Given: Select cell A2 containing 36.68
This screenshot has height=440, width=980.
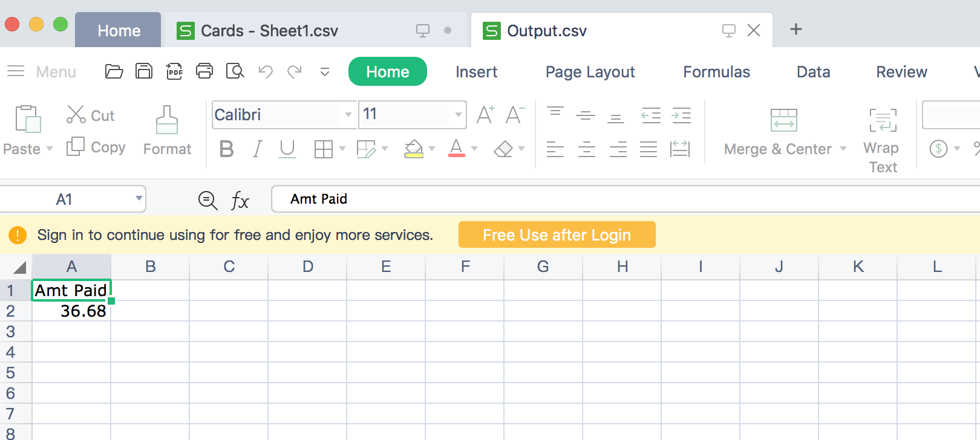Looking at the screenshot, I should (x=71, y=311).
